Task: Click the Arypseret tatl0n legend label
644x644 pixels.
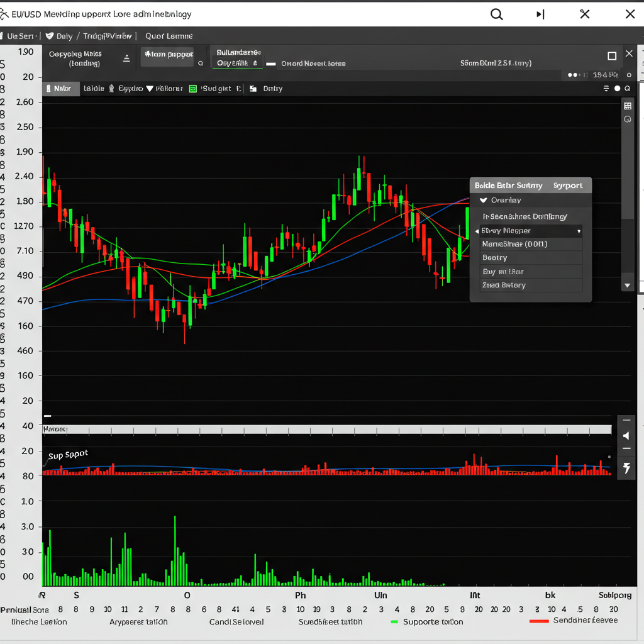Action: click(138, 622)
